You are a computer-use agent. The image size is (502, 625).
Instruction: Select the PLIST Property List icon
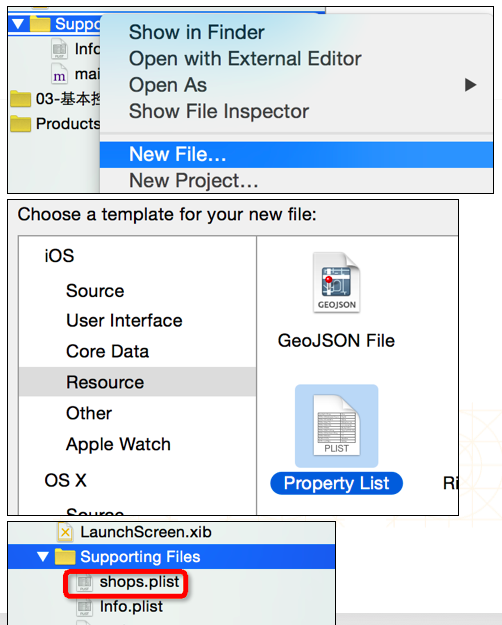337,425
